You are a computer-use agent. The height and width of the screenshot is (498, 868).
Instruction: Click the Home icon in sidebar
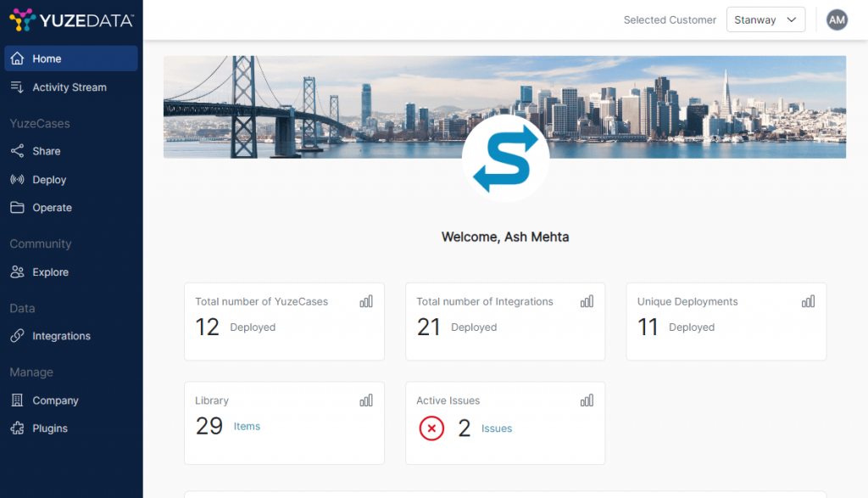(x=17, y=59)
